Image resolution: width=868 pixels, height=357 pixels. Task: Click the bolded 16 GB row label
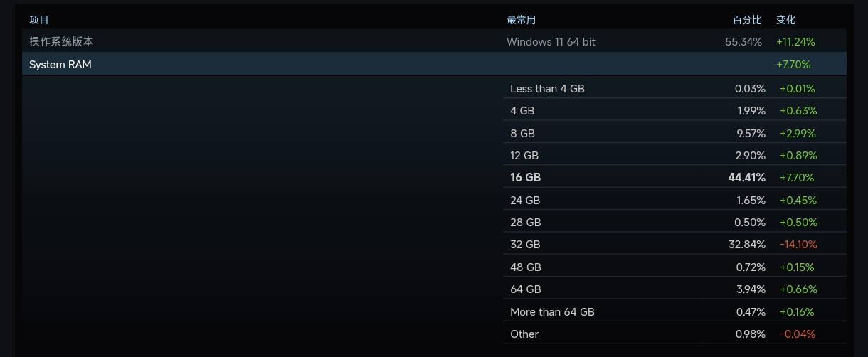point(525,178)
